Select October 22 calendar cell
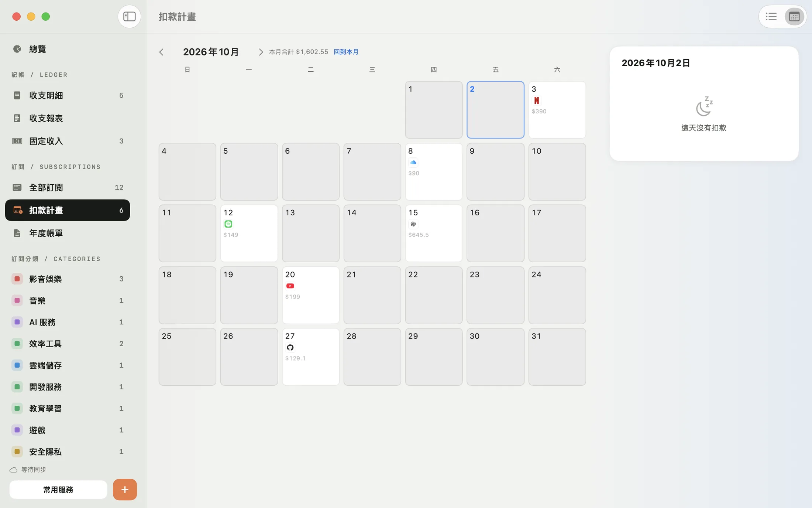The height and width of the screenshot is (508, 812). (434, 295)
